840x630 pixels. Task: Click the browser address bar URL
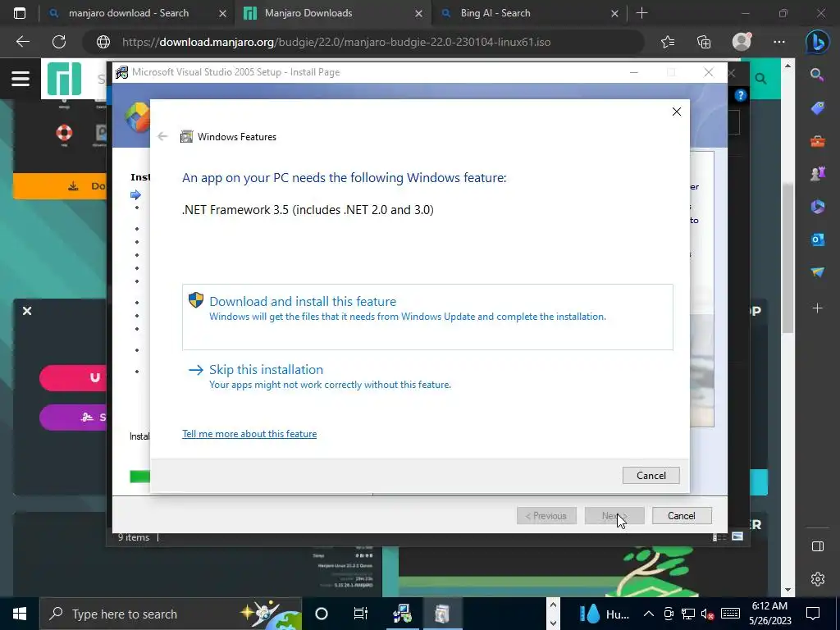click(x=336, y=42)
